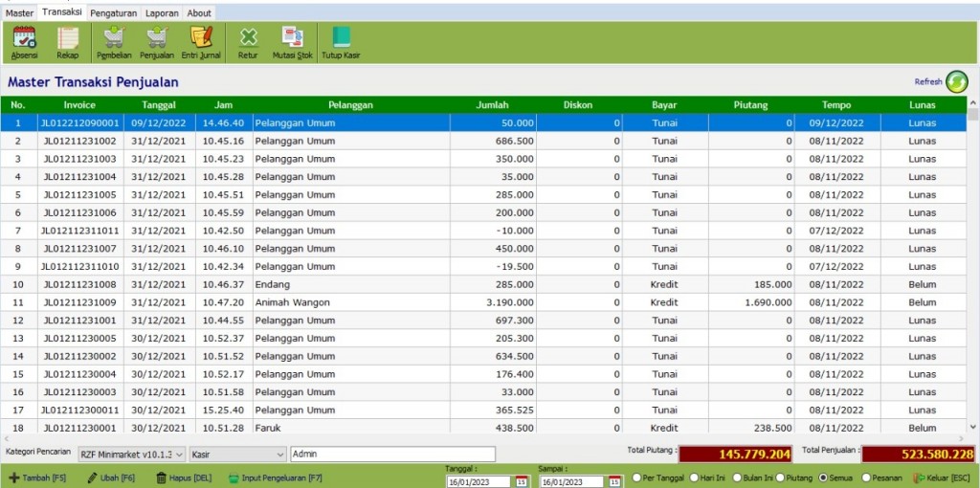Select invoice JL012112300011 cell
This screenshot has width=980, height=488.
(x=80, y=410)
